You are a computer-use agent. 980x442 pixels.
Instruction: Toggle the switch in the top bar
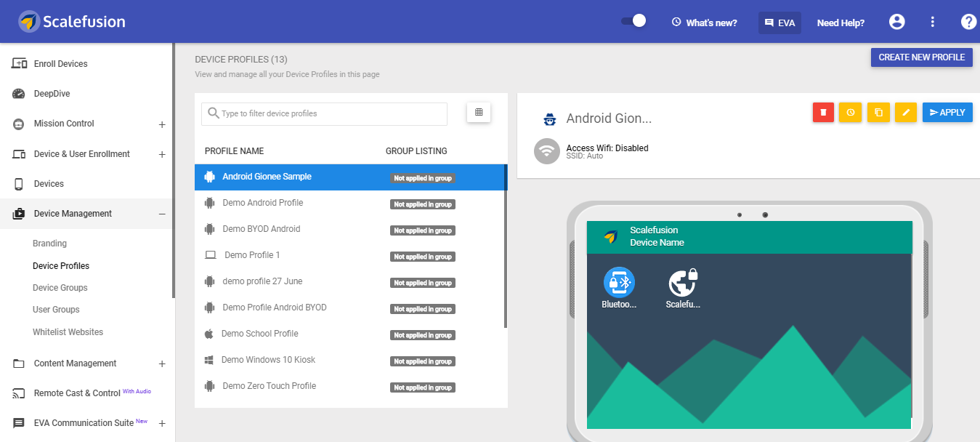point(633,21)
